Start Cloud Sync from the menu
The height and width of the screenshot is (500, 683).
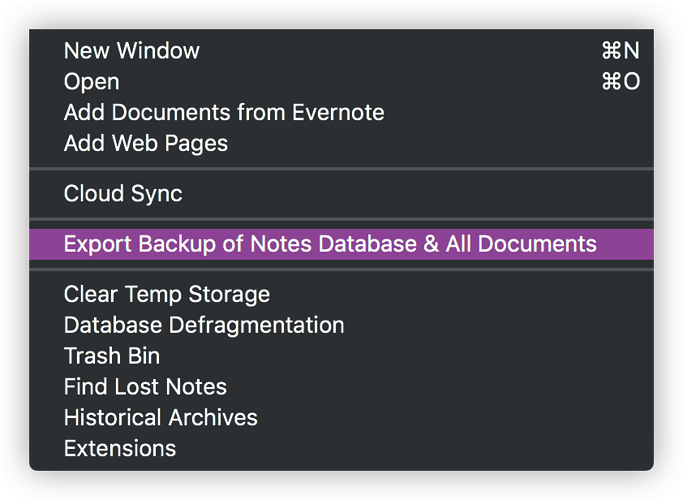coord(342,193)
